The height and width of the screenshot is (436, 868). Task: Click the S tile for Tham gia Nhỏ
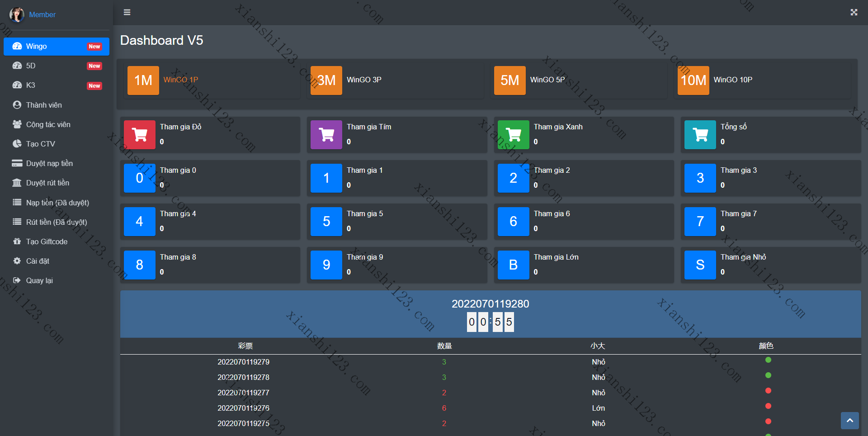click(700, 265)
